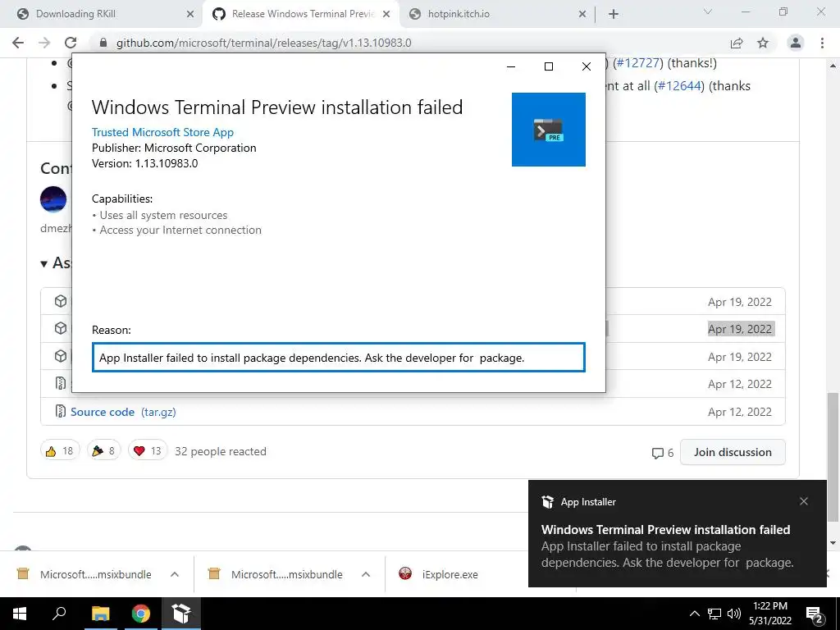Click the 32 people reacted text
The height and width of the screenshot is (630, 840).
coord(221,451)
